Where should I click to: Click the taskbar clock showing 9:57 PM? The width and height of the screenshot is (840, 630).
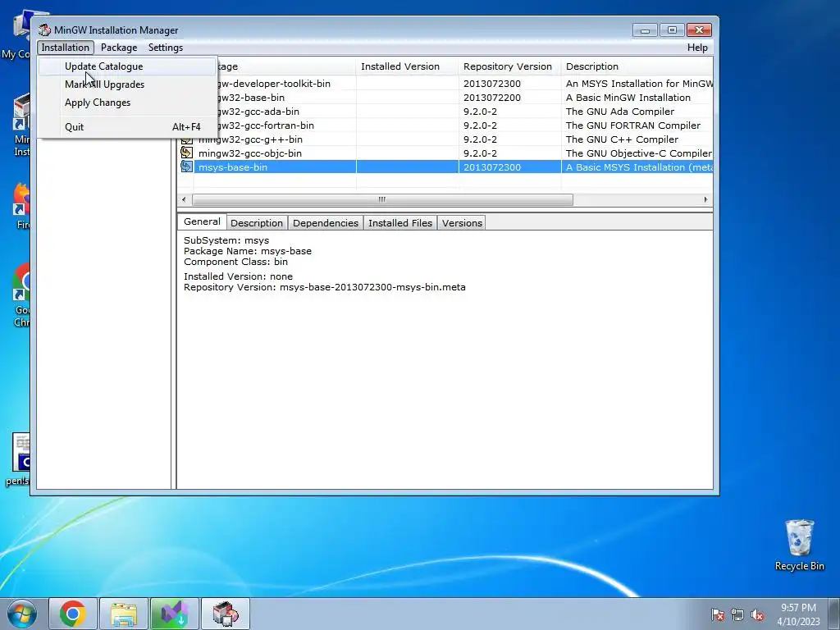798,614
